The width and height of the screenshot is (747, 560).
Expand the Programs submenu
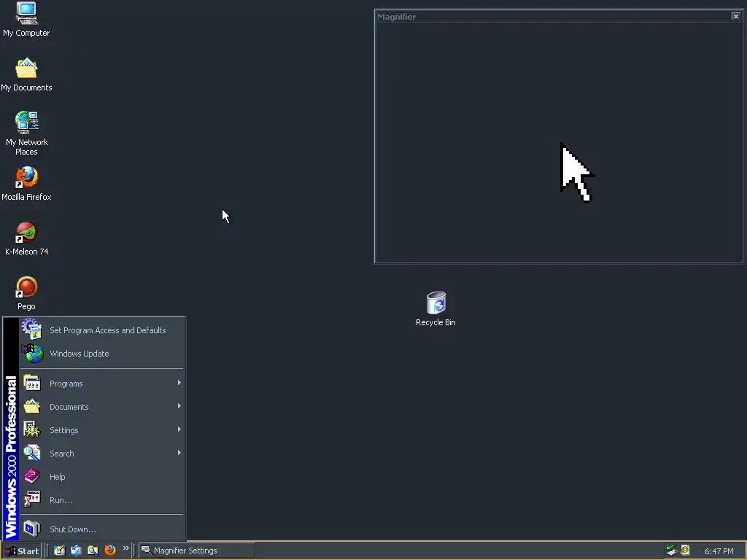point(101,384)
